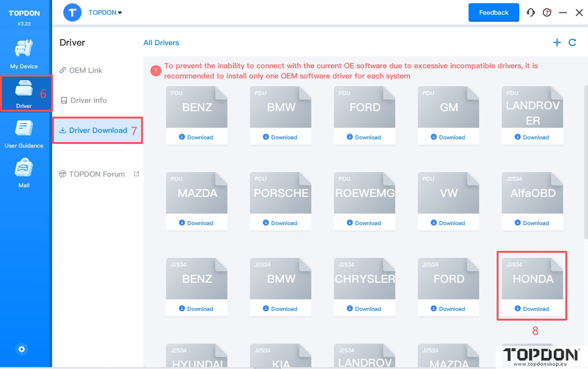Select the J2534 AlfaOBD driver card thumbnail
The height and width of the screenshot is (369, 588).
pyautogui.click(x=532, y=193)
